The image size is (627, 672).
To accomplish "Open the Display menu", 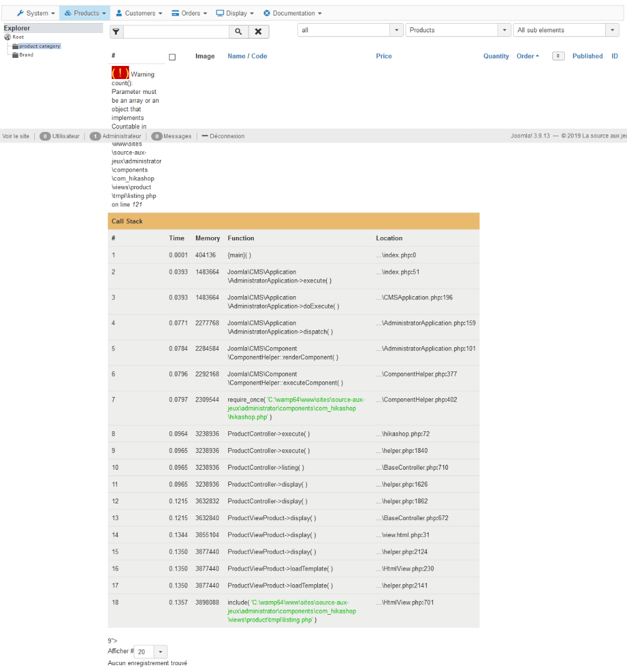I will 235,13.
